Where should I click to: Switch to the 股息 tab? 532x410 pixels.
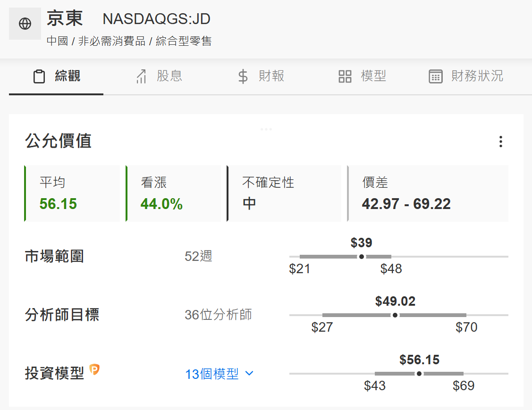(x=169, y=76)
